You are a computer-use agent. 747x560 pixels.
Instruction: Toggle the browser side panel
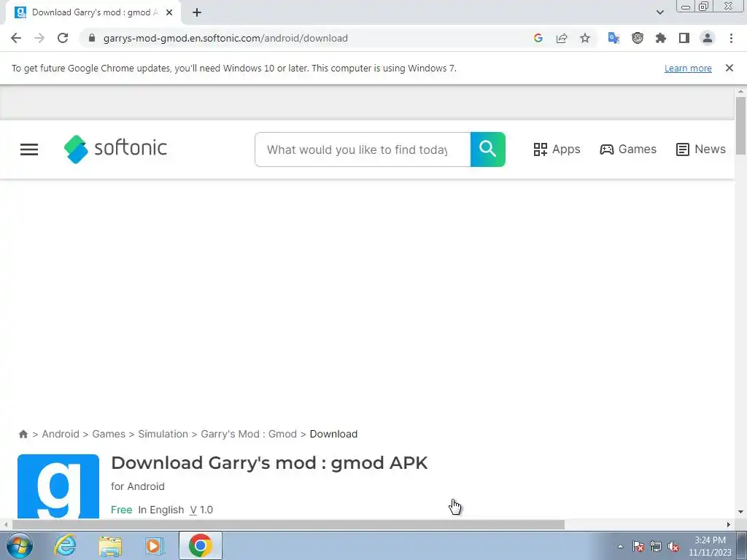(684, 38)
